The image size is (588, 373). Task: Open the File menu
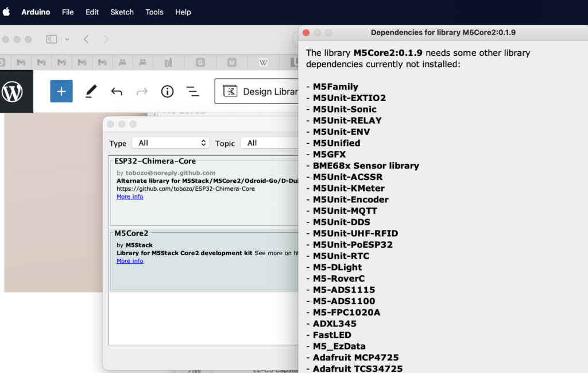coord(68,12)
